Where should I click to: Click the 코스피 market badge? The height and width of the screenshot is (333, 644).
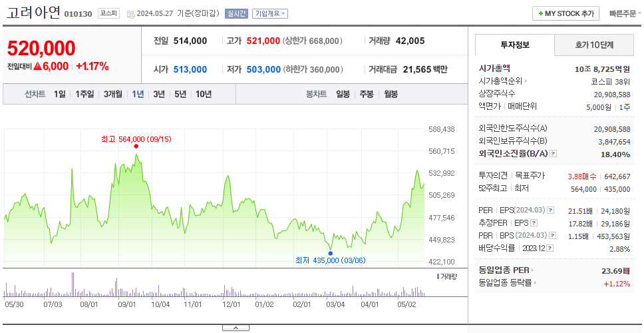click(108, 13)
